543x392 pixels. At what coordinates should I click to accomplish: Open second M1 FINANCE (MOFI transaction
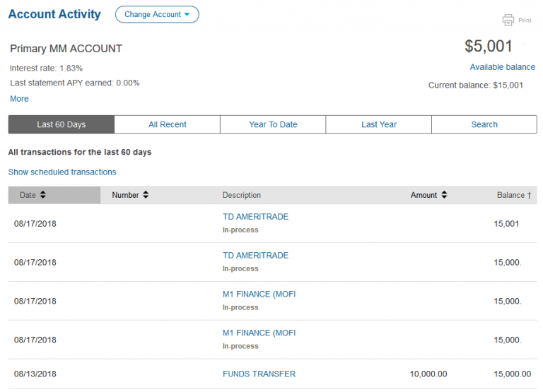click(259, 333)
